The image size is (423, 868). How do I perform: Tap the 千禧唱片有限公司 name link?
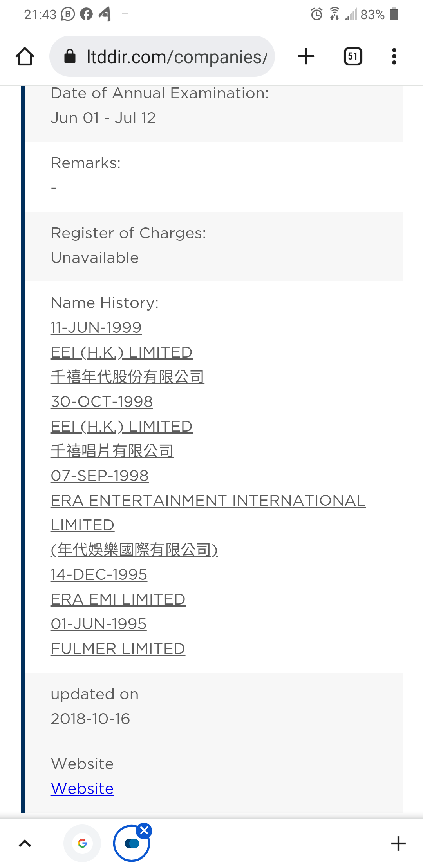(x=112, y=451)
